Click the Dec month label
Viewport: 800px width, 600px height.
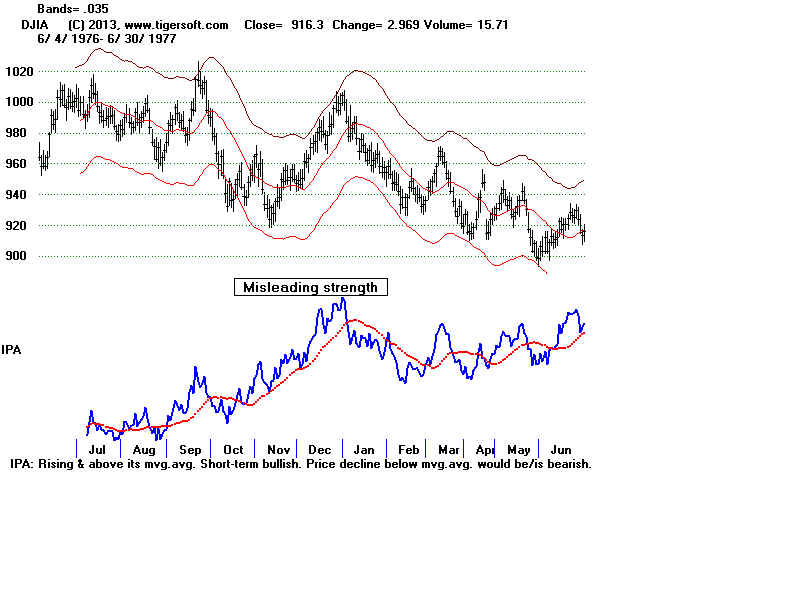319,449
